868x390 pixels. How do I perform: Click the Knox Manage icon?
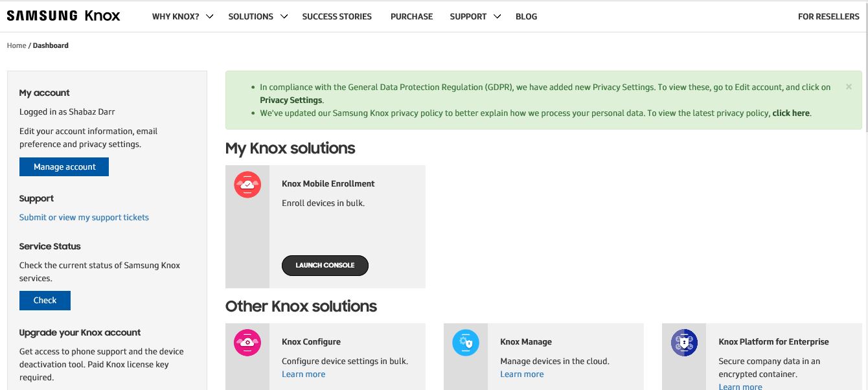coord(466,343)
